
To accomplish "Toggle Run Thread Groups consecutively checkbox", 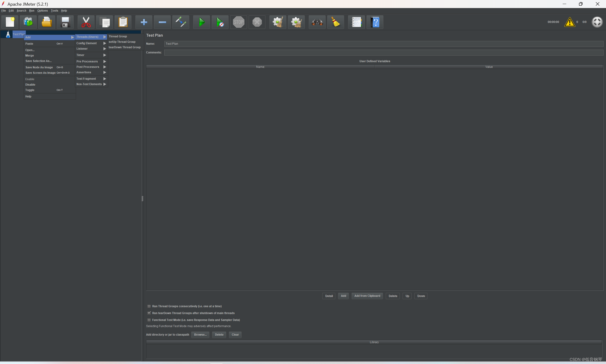I will (x=149, y=307).
